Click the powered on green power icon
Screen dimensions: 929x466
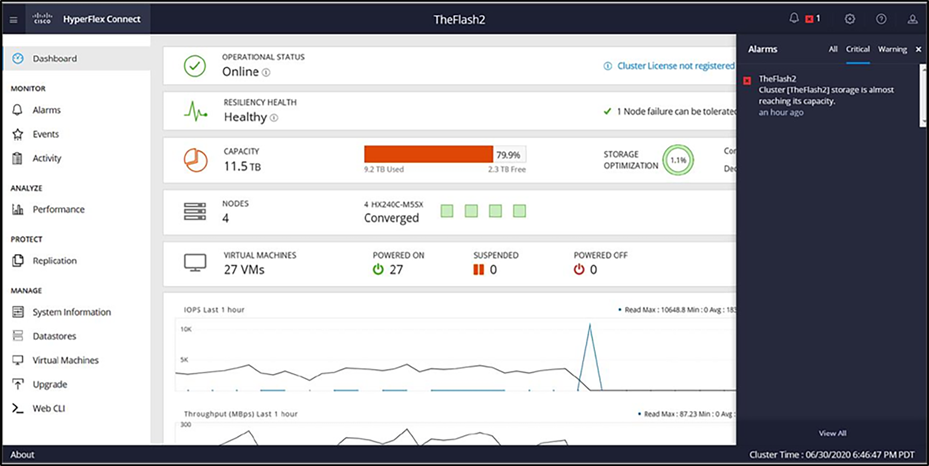coord(378,269)
